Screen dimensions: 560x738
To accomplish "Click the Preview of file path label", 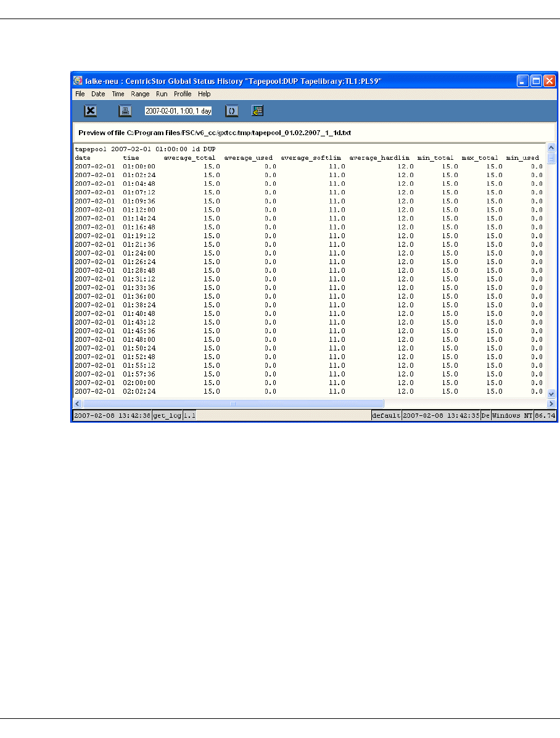I will (215, 133).
